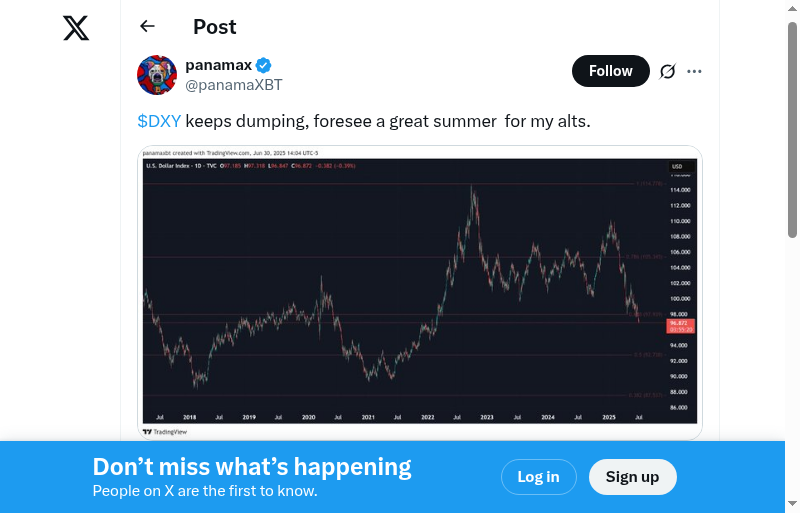The width and height of the screenshot is (800, 513).
Task: Click the USD label on chart
Action: 677,166
